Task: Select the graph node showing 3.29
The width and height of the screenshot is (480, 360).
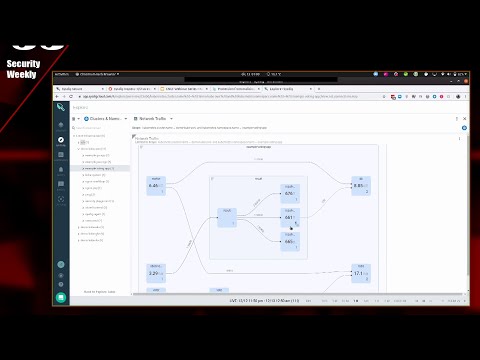Action: pos(156,273)
